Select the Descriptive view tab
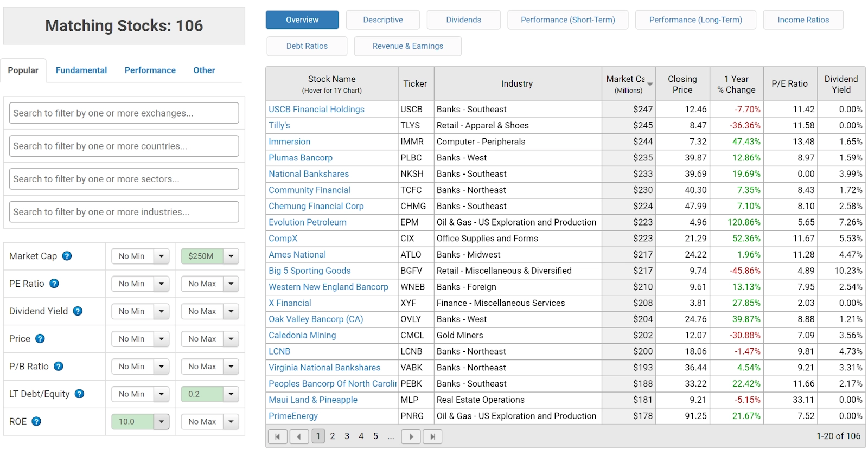Screen dimensions: 868x450 [383, 20]
